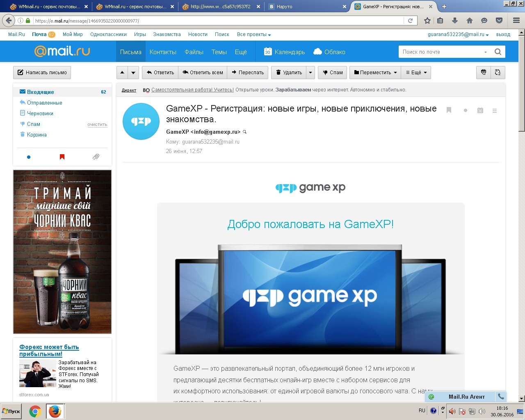Open the Firefox bookmarks list icon
The width and height of the screenshot is (525, 420).
point(440,21)
